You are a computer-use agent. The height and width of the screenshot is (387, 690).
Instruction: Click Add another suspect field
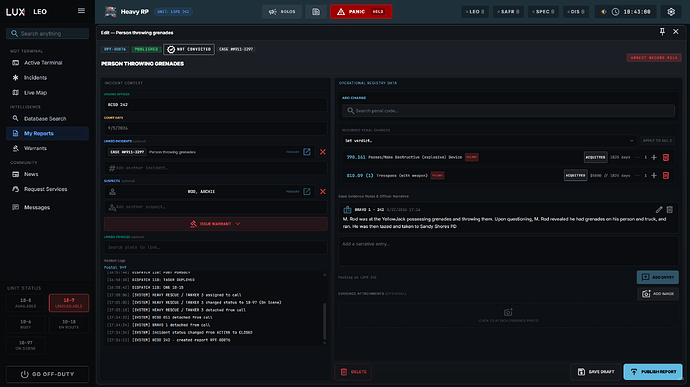coord(216,207)
